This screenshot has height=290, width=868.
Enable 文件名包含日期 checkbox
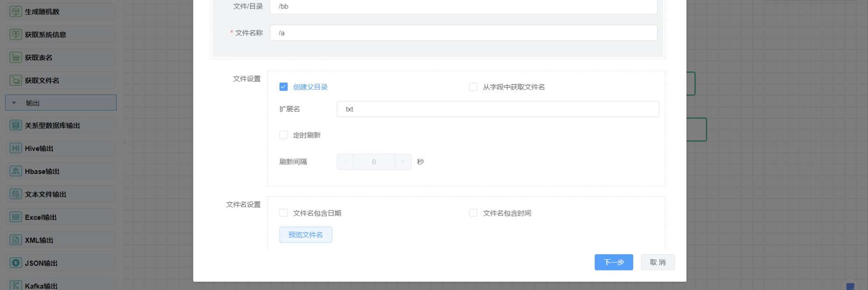coord(283,213)
